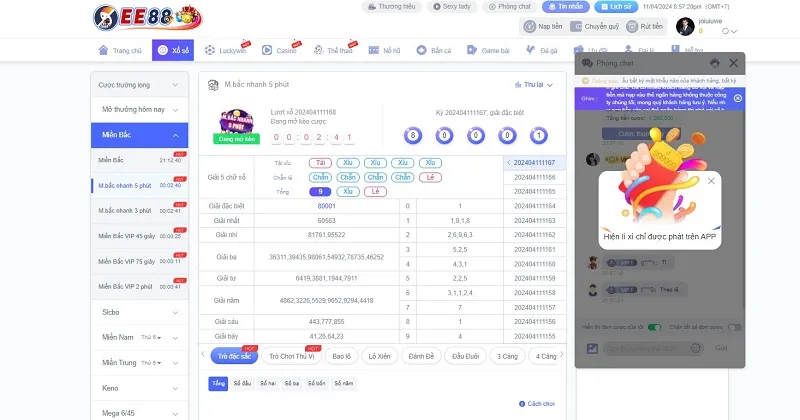Click the Phòng chat header button
This screenshot has width=800, height=420.
(510, 7)
